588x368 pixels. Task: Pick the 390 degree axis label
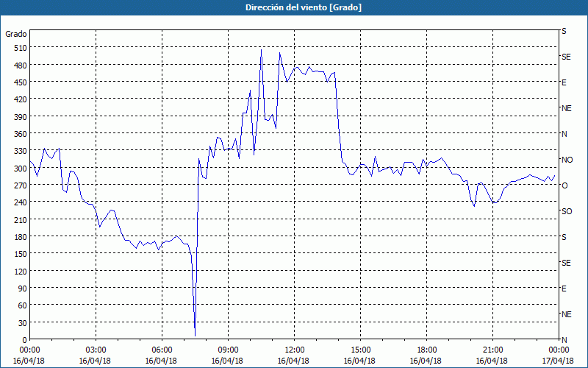pyautogui.click(x=21, y=117)
